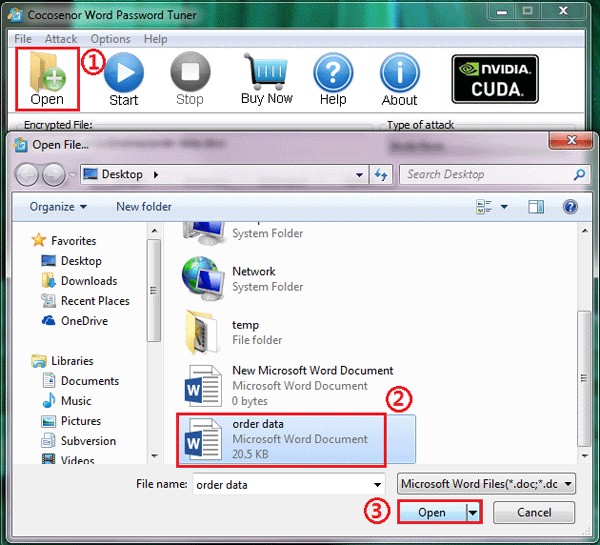The width and height of the screenshot is (600, 545).
Task: Select the Videos library
Action: (x=68, y=459)
